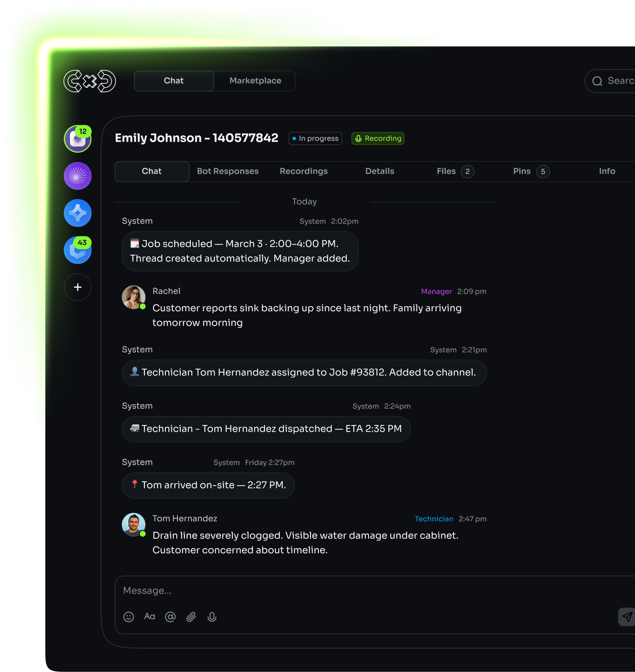Open workspace with 12 unread badge
Viewport: 635px width, 672px height.
pyautogui.click(x=78, y=139)
